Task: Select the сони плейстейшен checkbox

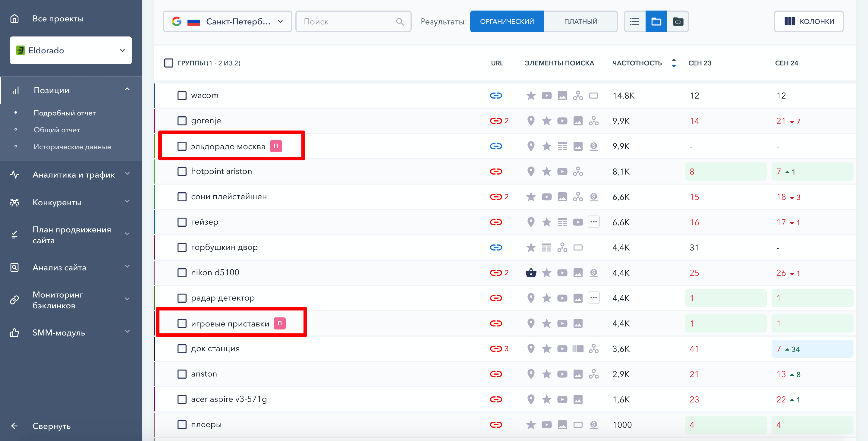Action: pyautogui.click(x=182, y=197)
